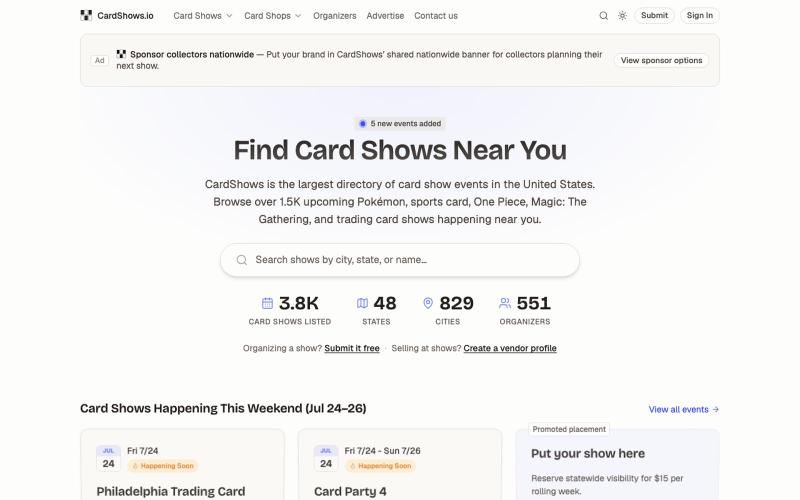The height and width of the screenshot is (500, 800).
Task: Open Contact us in the navigation
Action: 436,16
